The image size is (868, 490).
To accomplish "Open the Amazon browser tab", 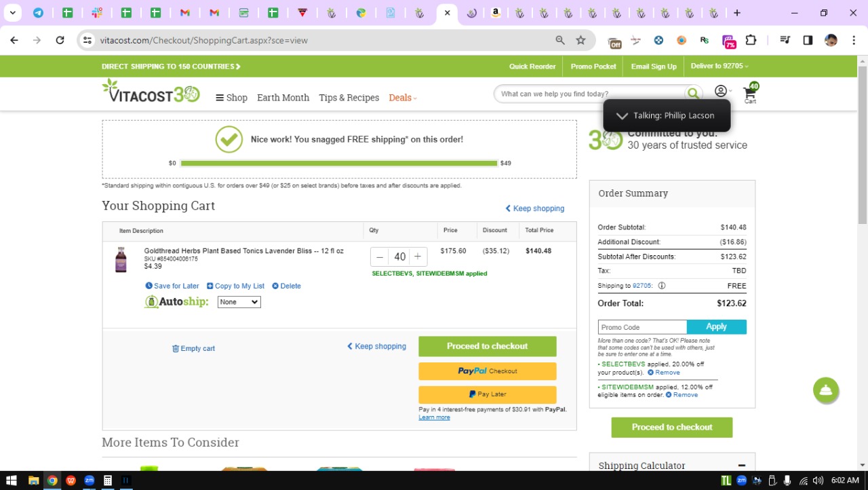I will coord(496,13).
